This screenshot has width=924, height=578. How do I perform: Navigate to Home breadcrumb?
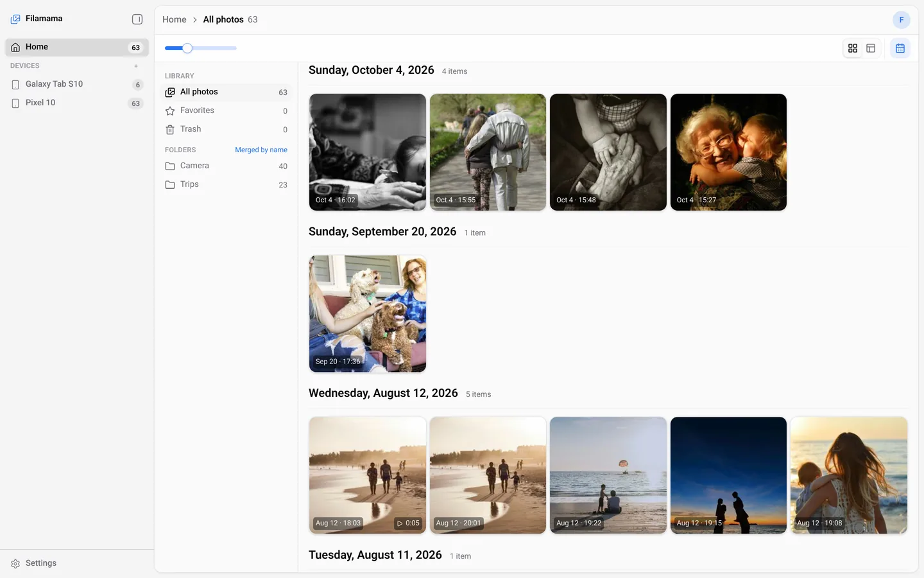(x=175, y=20)
